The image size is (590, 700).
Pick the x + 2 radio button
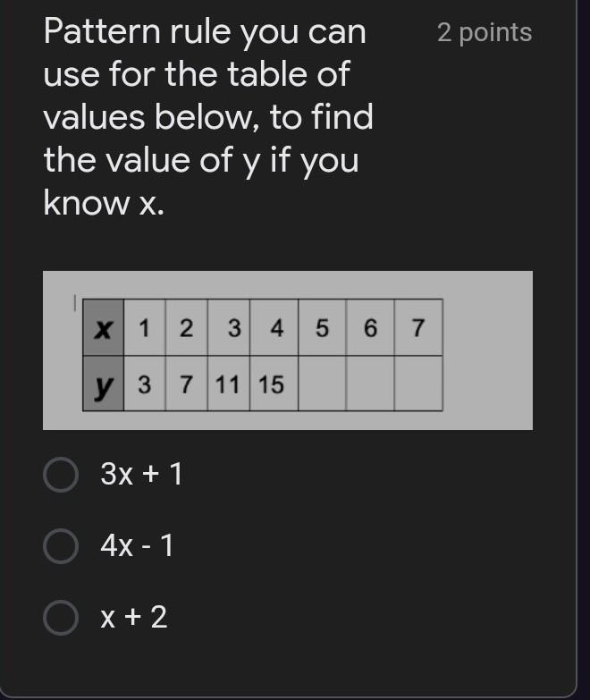pos(61,617)
